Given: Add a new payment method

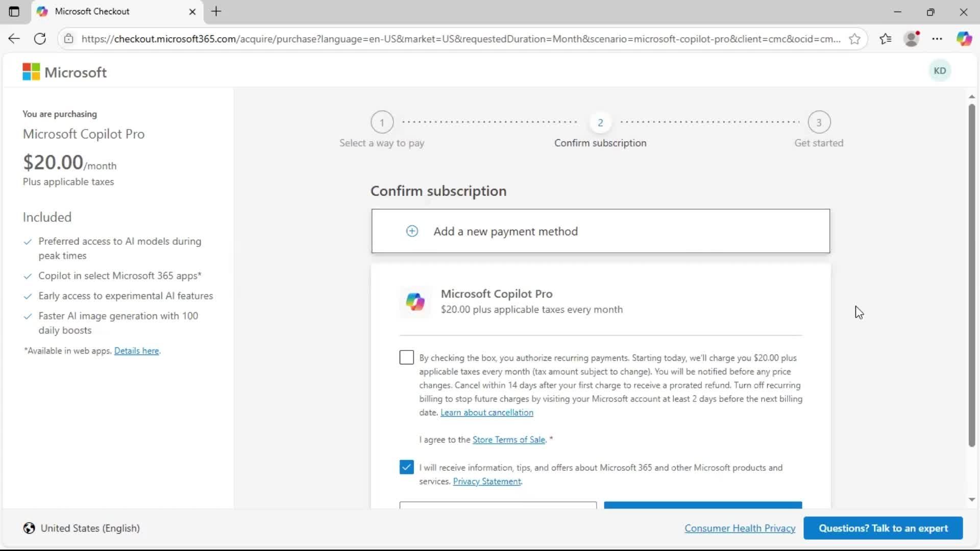Looking at the screenshot, I should [601, 231].
